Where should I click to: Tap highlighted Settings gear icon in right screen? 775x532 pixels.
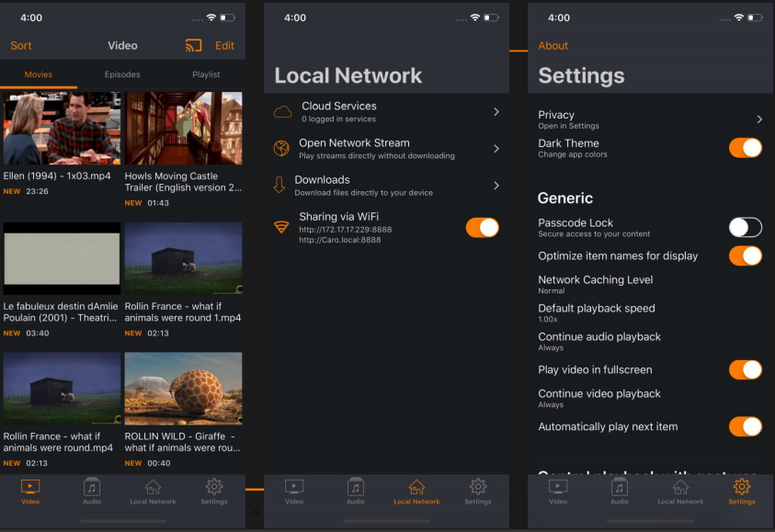tap(742, 487)
